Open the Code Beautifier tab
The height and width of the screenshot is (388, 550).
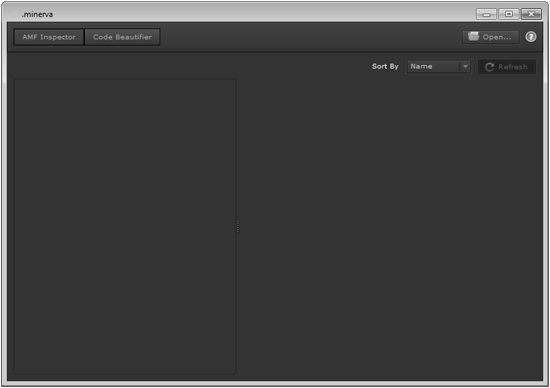coord(122,37)
